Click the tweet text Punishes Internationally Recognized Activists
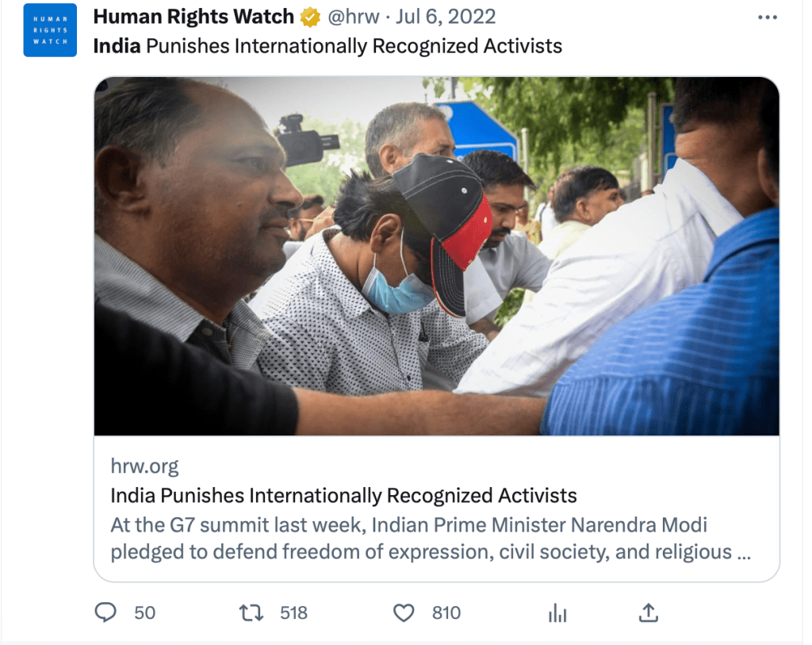 (354, 45)
